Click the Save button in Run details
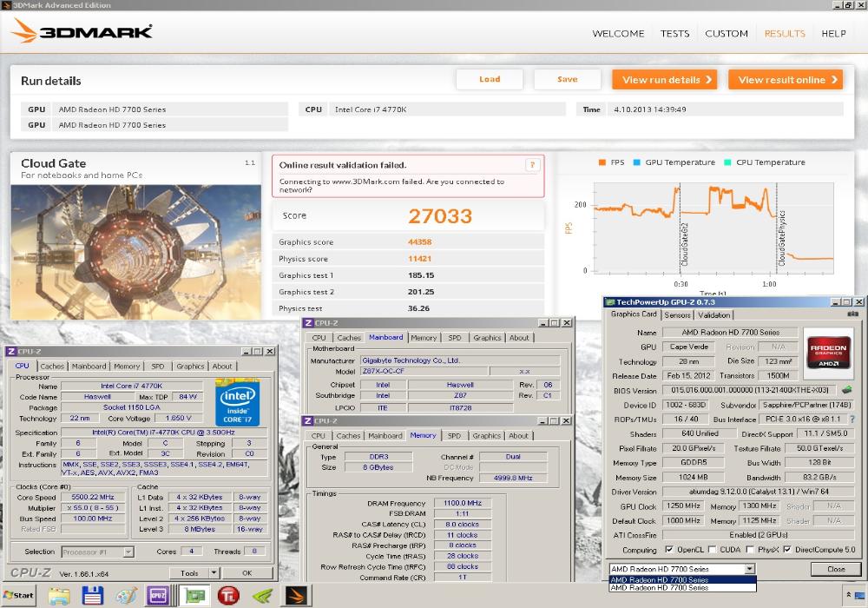The height and width of the screenshot is (608, 868). point(567,79)
